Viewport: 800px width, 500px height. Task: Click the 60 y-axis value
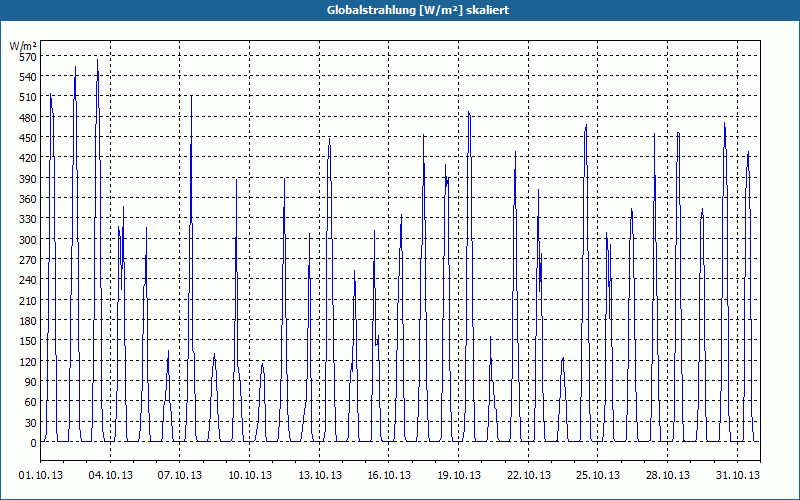31,402
